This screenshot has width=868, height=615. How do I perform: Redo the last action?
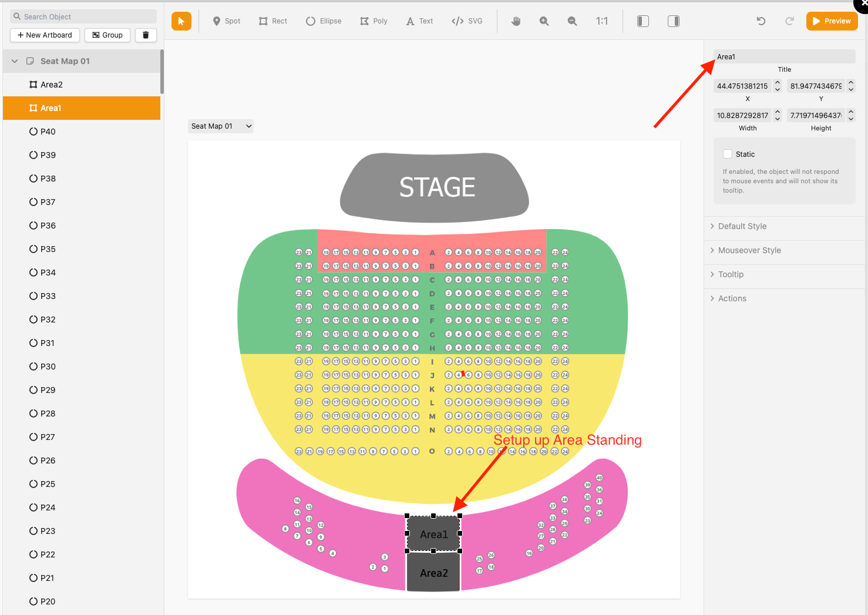(x=789, y=21)
